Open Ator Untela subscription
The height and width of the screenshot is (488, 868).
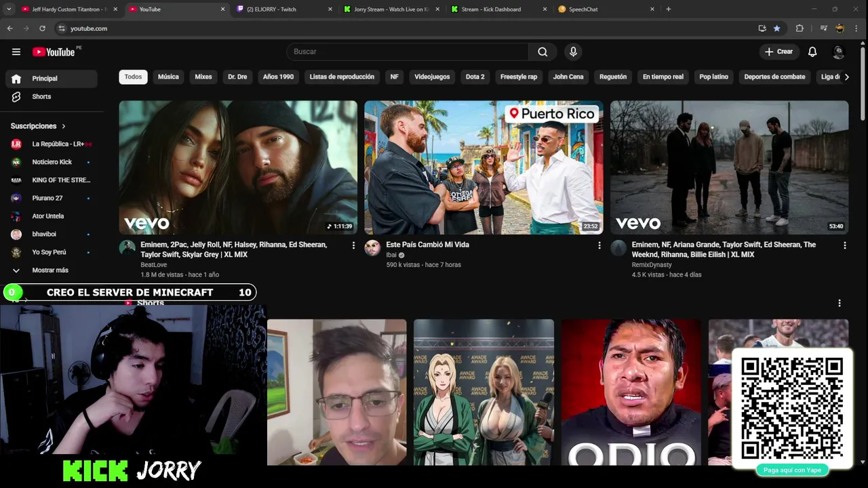52,216
